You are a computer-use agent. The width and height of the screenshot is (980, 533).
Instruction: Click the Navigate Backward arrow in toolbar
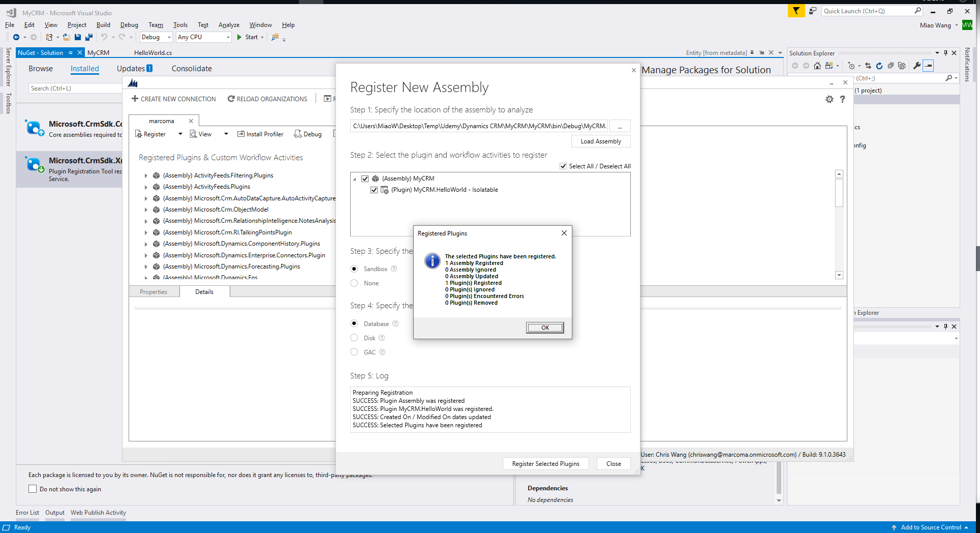pos(16,37)
